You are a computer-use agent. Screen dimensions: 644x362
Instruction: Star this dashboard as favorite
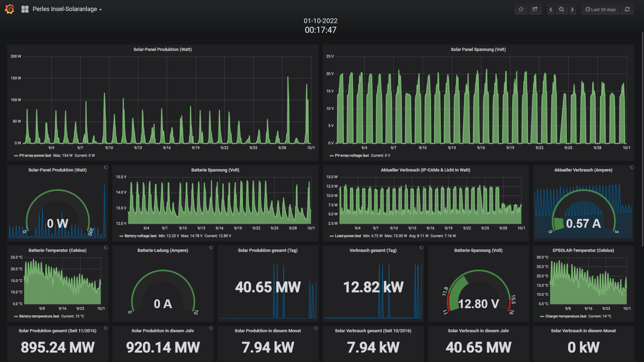pyautogui.click(x=521, y=9)
